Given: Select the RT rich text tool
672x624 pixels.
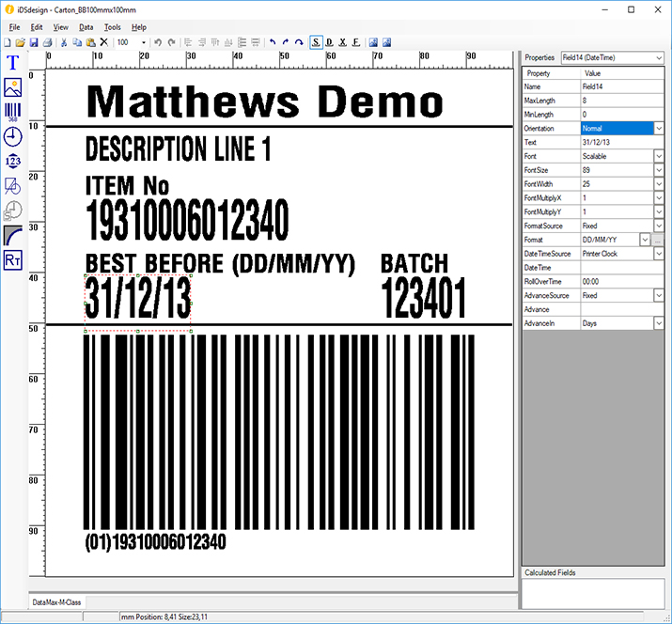Looking at the screenshot, I should coord(13,260).
